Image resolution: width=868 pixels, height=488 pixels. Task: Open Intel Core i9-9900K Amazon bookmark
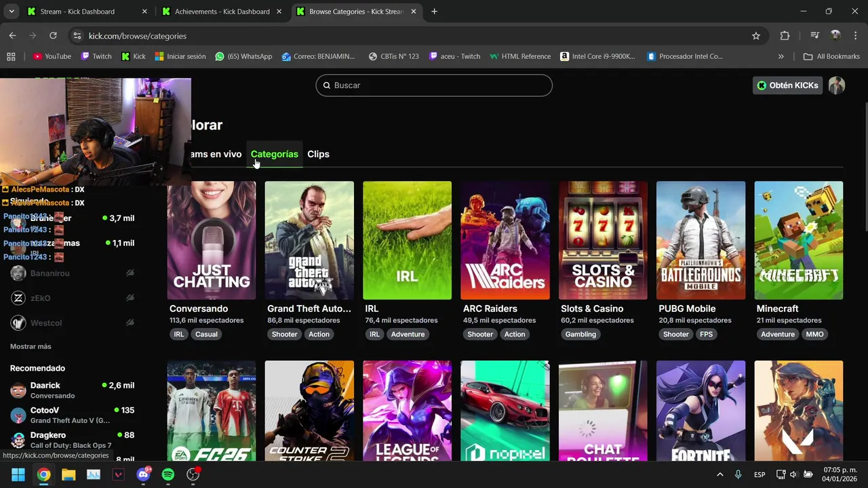(x=597, y=56)
